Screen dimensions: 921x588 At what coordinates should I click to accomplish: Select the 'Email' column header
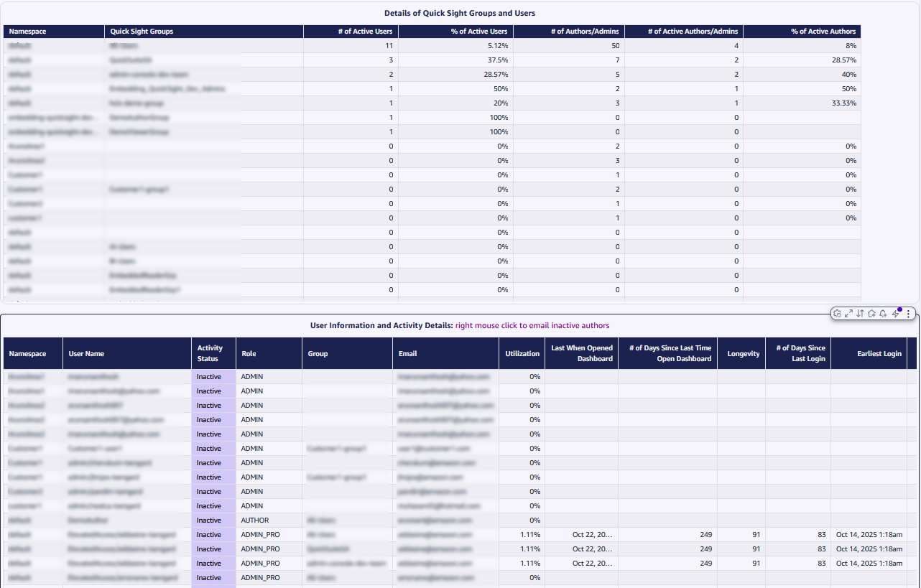tap(407, 353)
